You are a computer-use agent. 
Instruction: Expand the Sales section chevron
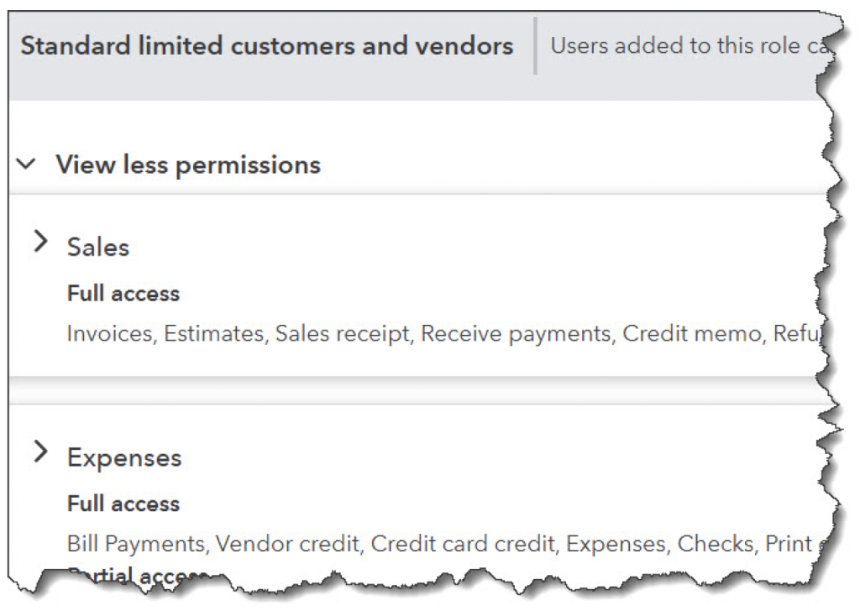click(40, 243)
